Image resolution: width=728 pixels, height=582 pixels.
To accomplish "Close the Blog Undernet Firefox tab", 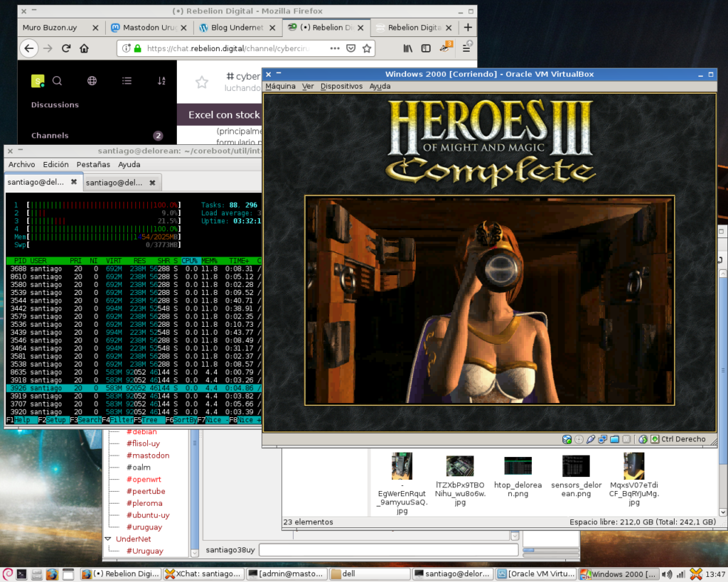I will (x=272, y=28).
